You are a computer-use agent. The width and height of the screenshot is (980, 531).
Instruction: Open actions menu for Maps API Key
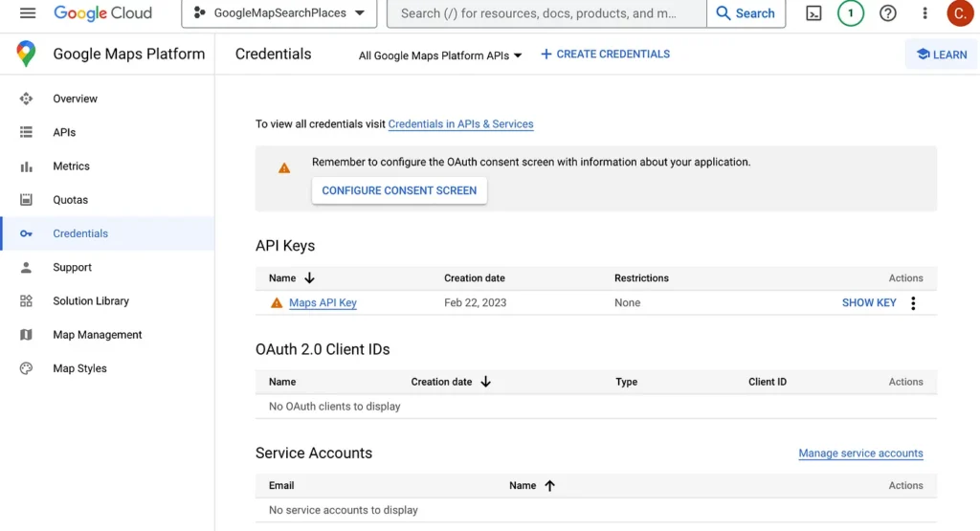click(x=913, y=303)
